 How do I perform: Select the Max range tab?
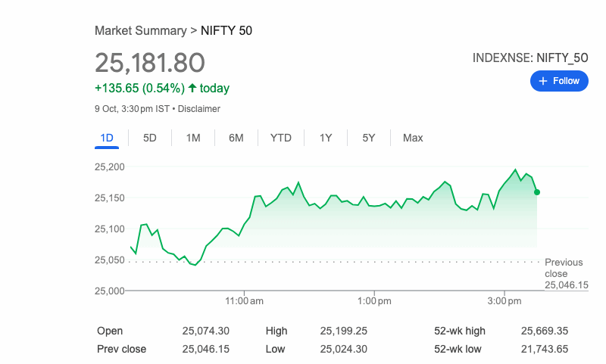pos(413,138)
